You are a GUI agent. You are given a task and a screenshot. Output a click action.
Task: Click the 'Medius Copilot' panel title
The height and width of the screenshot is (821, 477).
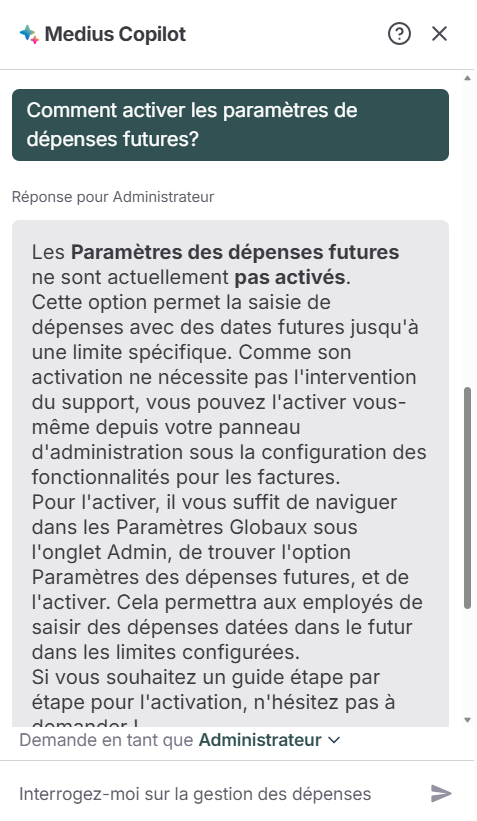tap(115, 34)
